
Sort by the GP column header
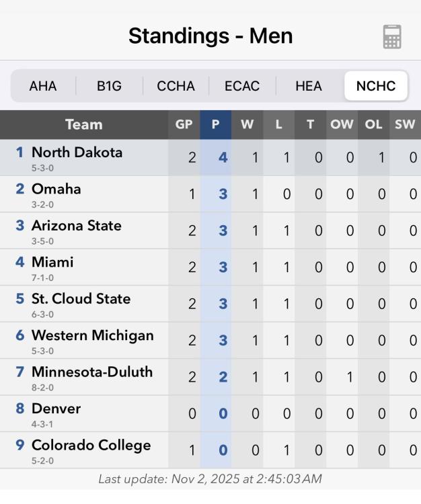tap(184, 124)
